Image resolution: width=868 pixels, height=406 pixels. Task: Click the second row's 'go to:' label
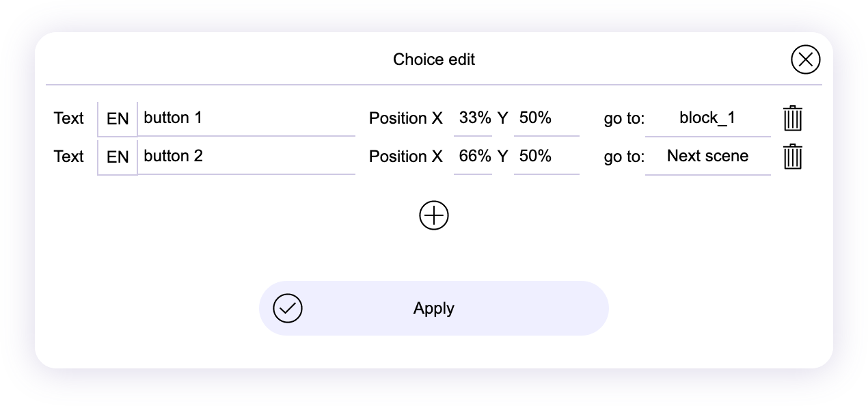click(x=624, y=157)
